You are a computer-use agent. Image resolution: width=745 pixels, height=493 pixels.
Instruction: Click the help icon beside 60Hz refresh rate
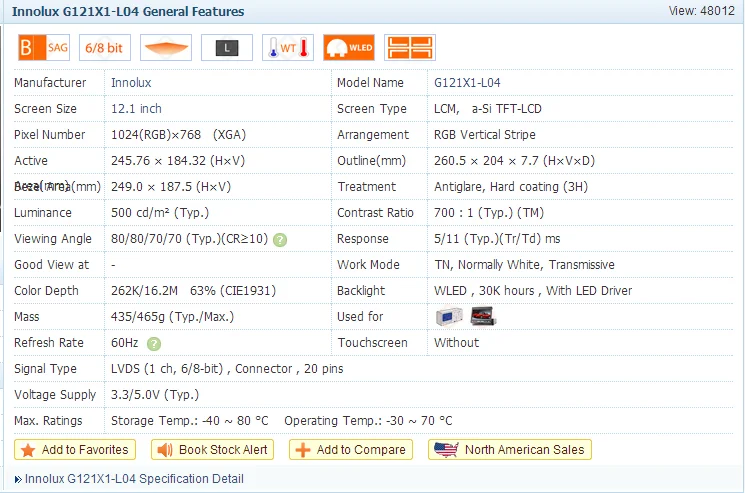[x=154, y=344]
